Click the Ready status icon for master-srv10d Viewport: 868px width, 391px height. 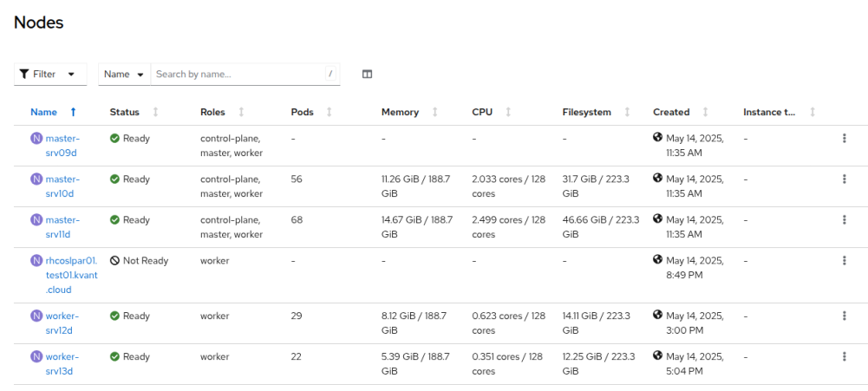(x=114, y=179)
